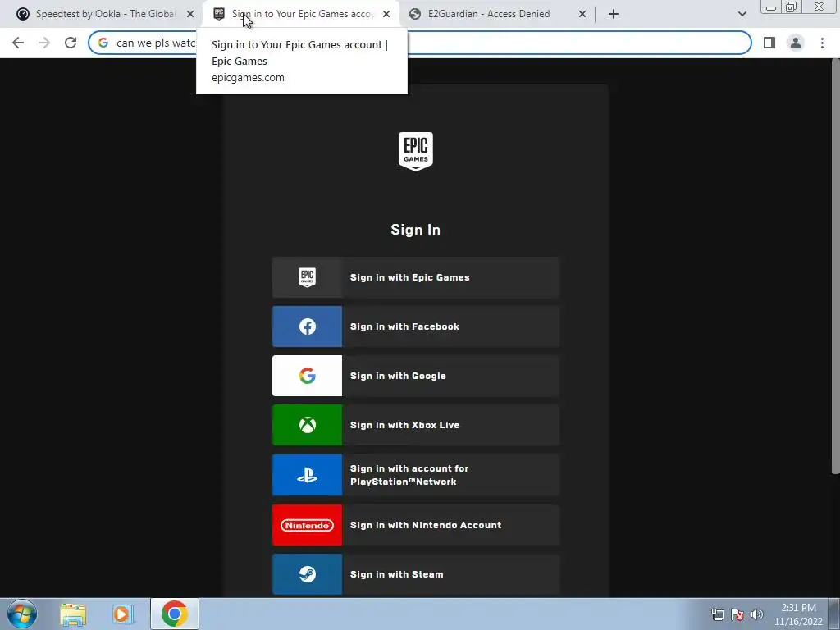Click the PlayStation logo icon
This screenshot has height=630, width=840.
pyautogui.click(x=307, y=475)
